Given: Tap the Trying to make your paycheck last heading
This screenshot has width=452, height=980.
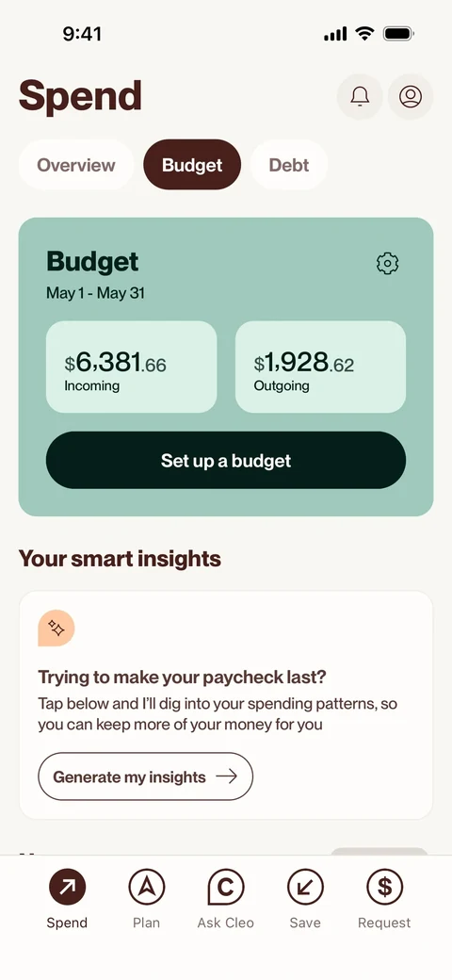Looking at the screenshot, I should [x=183, y=677].
